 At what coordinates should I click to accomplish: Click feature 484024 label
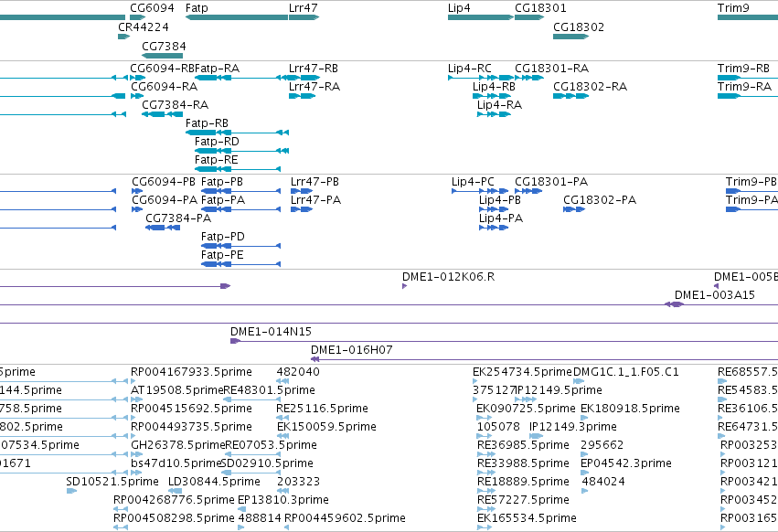(x=603, y=482)
